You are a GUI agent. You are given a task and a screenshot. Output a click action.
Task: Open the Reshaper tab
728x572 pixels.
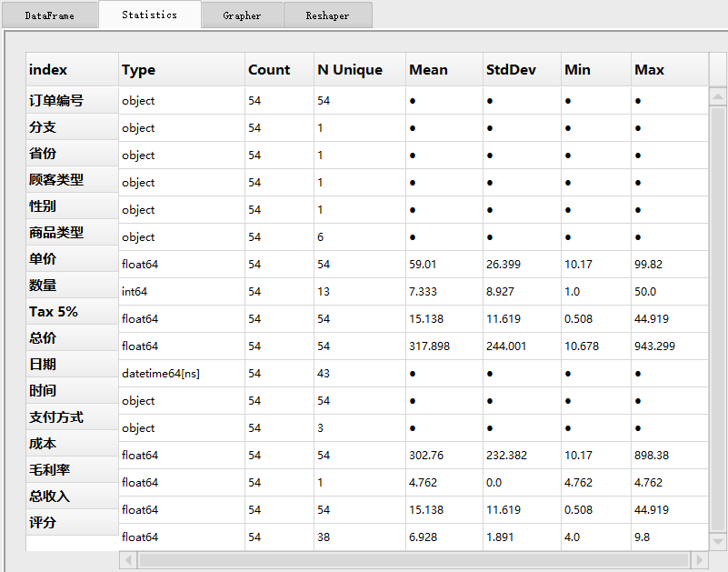click(327, 15)
